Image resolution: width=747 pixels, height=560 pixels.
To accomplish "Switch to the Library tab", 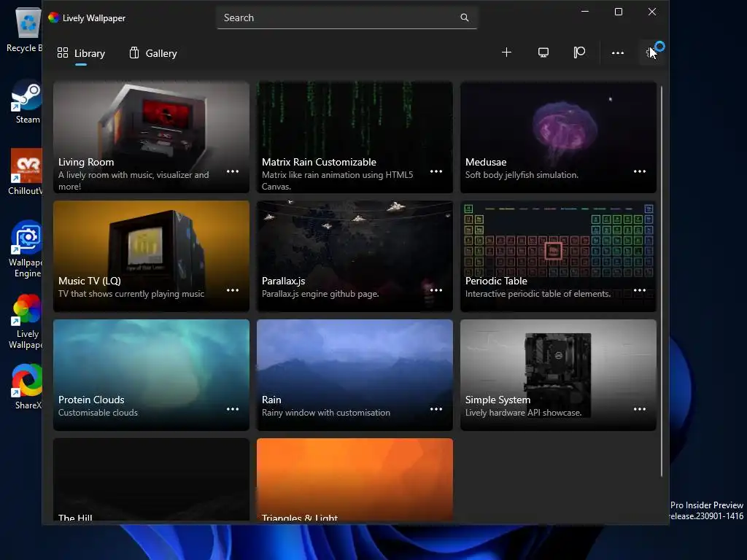I will tap(81, 53).
